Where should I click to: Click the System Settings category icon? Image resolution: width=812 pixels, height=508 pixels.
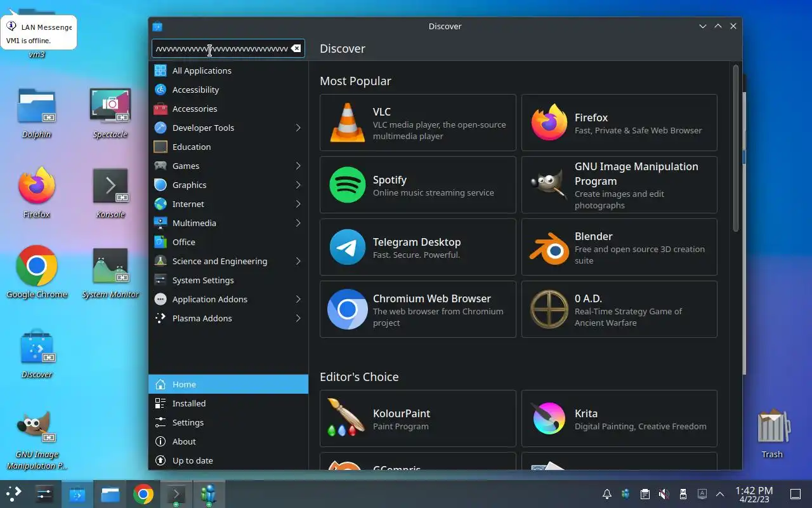(x=160, y=280)
